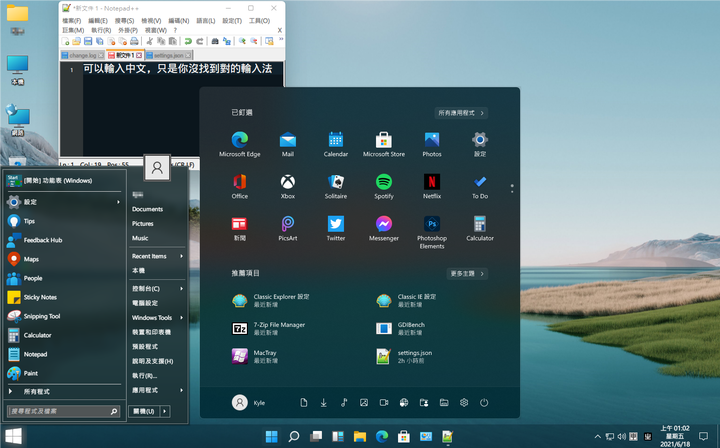The width and height of the screenshot is (720, 448).
Task: Expand the 設定 submenu arrow in classic Start
Action: coord(118,202)
